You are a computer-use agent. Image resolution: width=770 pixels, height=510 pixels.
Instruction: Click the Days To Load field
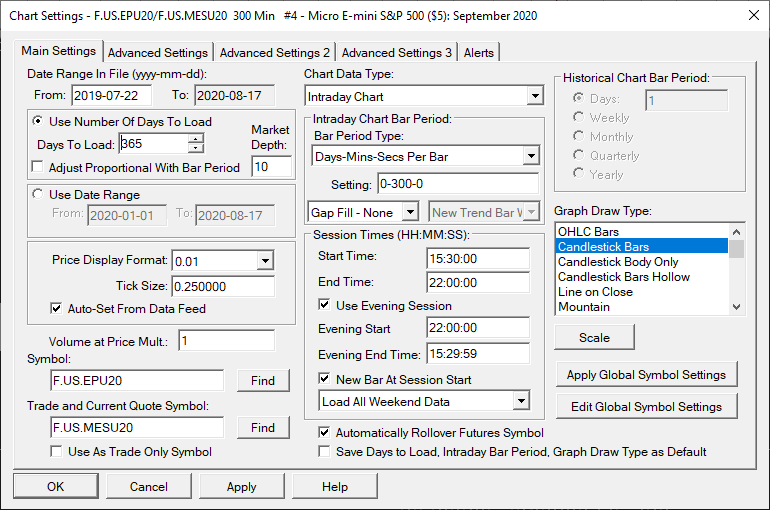click(x=153, y=144)
